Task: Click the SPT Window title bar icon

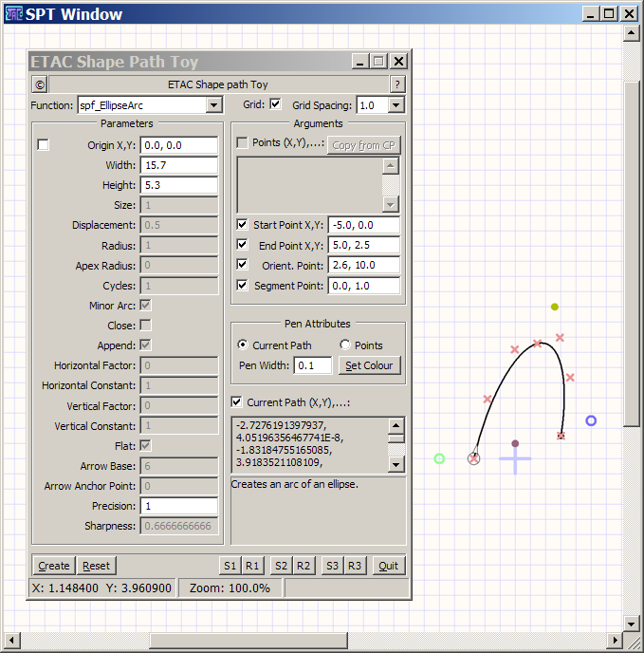Action: click(x=14, y=13)
